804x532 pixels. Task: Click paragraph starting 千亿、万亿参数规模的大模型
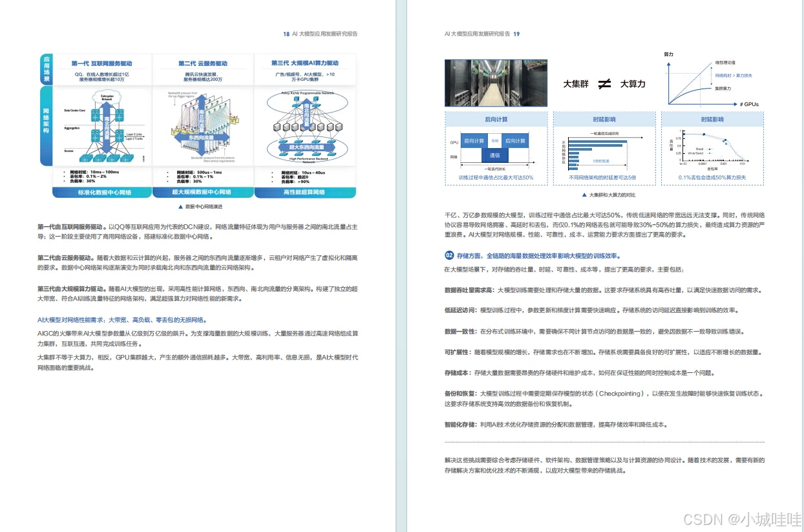604,224
